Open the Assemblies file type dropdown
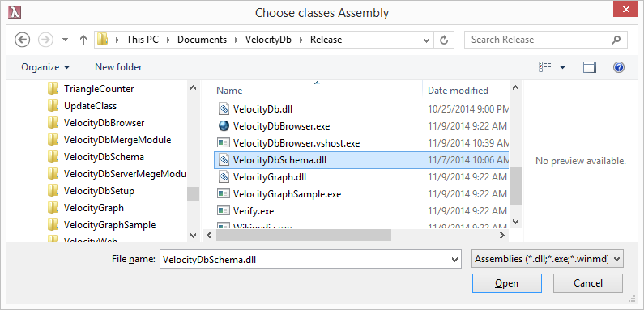644x310 pixels. 548,260
